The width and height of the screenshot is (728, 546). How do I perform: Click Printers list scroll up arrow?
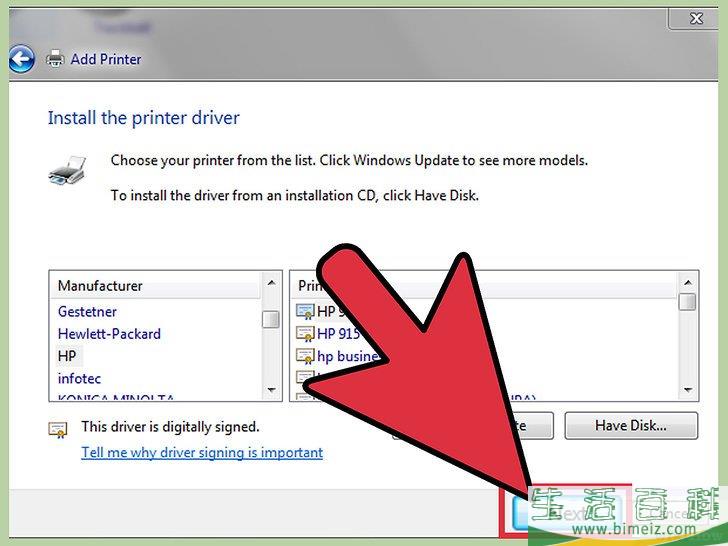point(688,283)
